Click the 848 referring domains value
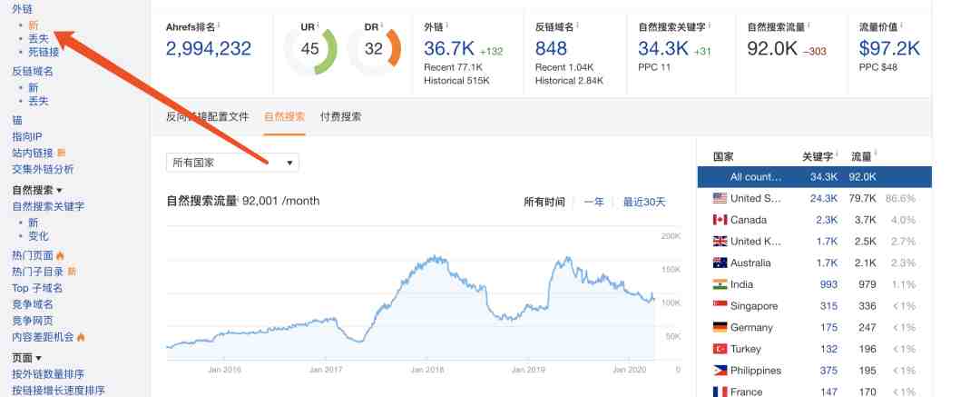 [x=552, y=48]
